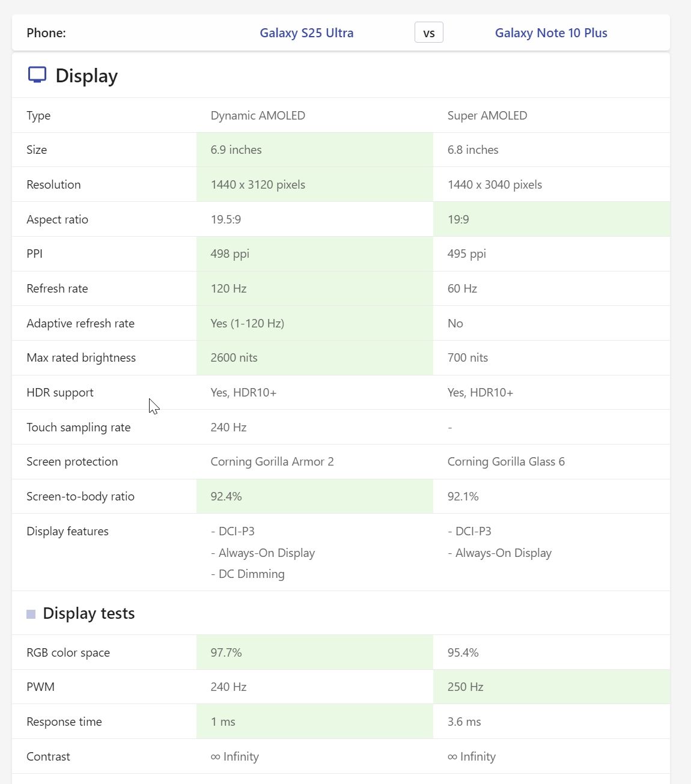Click the Adaptive refresh rate label

pyautogui.click(x=81, y=323)
